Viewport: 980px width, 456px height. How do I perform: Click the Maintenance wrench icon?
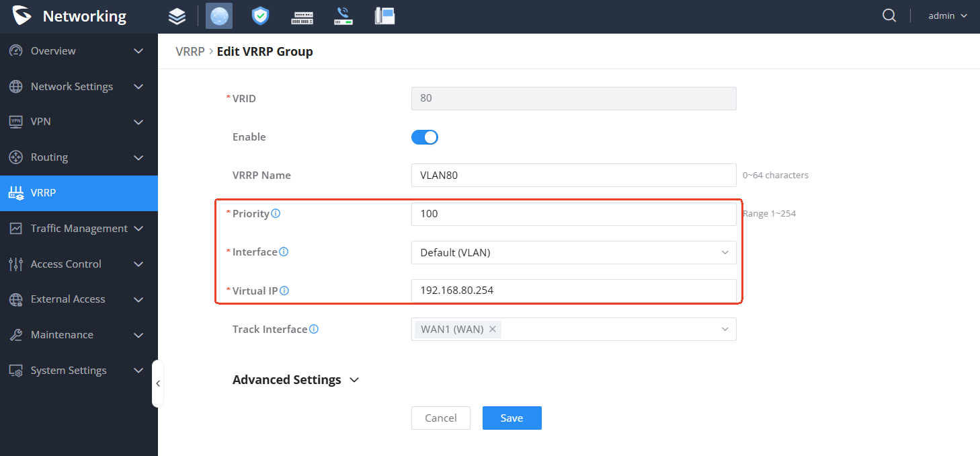[x=15, y=335]
